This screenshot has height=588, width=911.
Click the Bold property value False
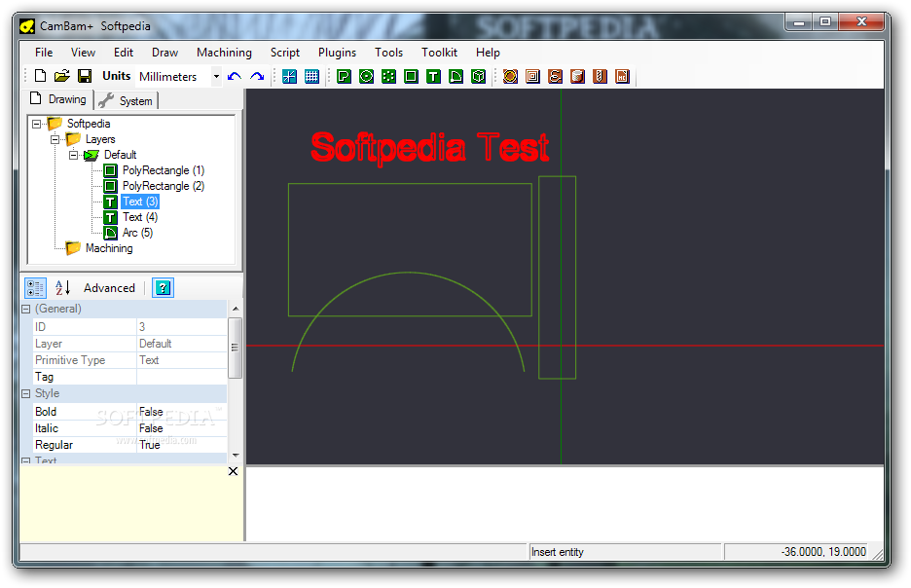click(x=182, y=412)
